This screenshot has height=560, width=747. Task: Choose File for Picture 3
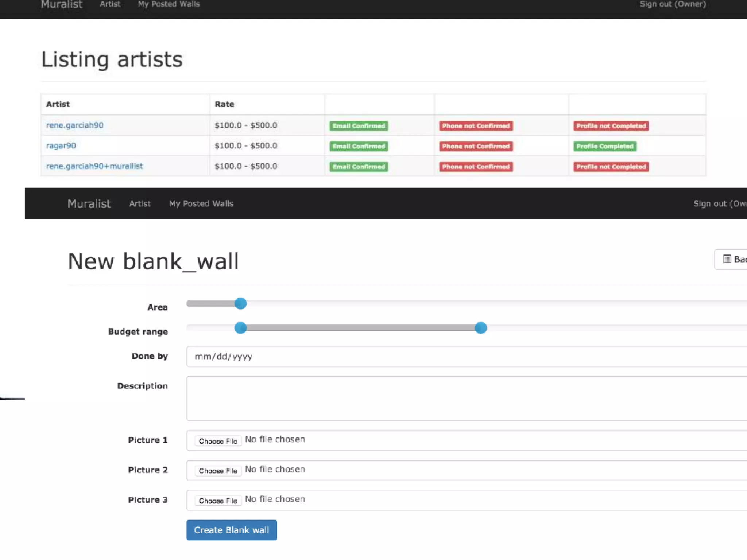[x=218, y=501]
